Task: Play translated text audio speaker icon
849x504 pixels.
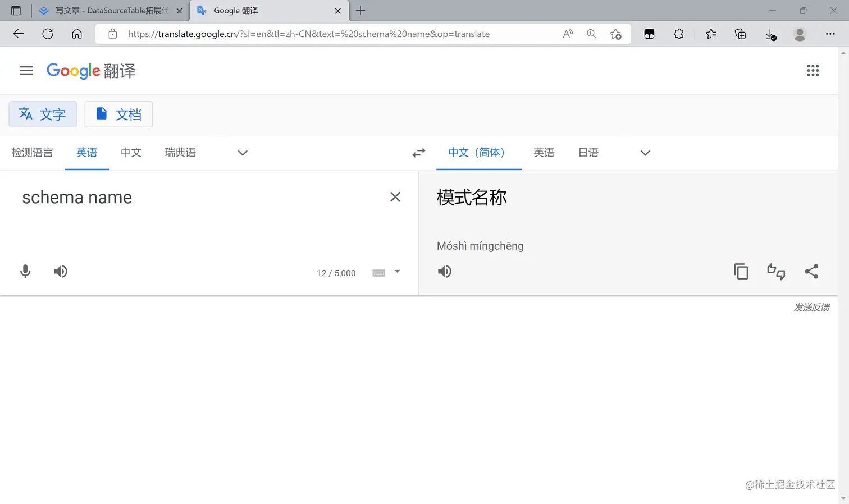Action: [x=445, y=272]
